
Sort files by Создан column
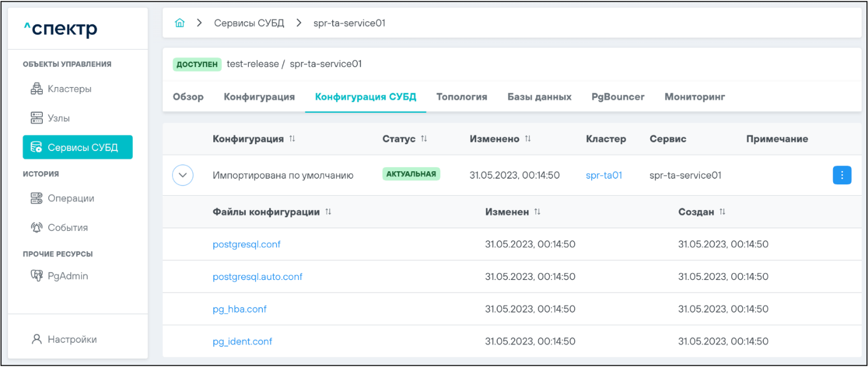pos(722,212)
